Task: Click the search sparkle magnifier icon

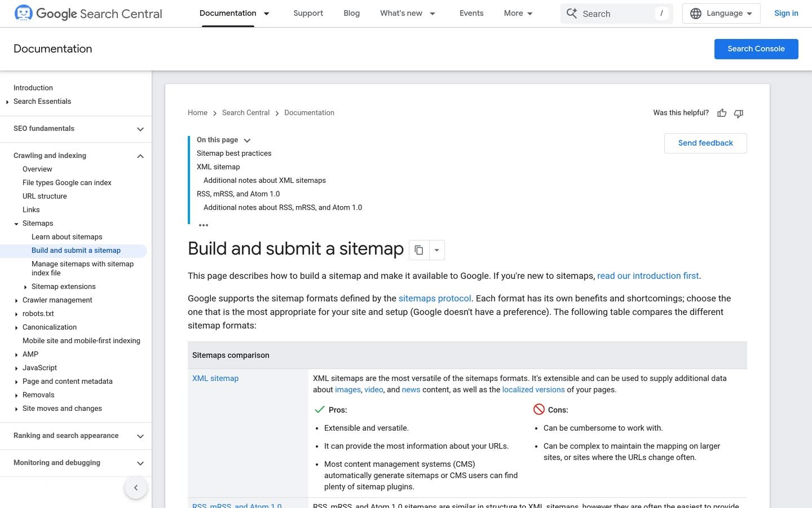Action: click(572, 14)
